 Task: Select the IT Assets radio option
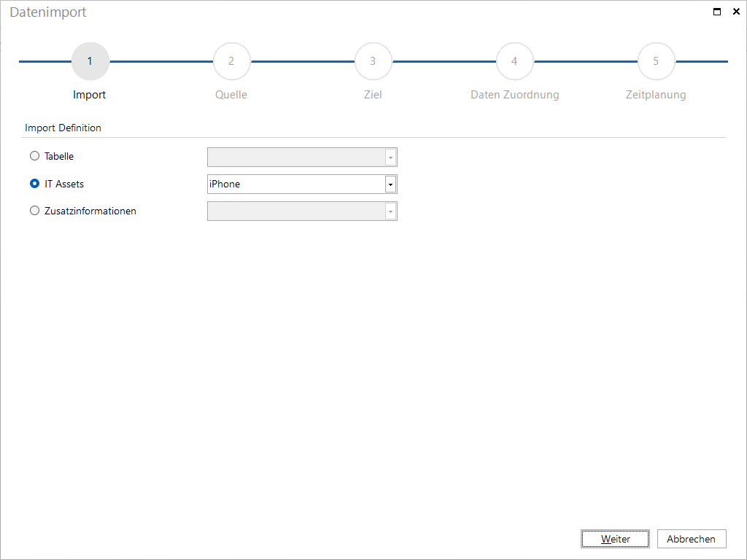pos(34,184)
